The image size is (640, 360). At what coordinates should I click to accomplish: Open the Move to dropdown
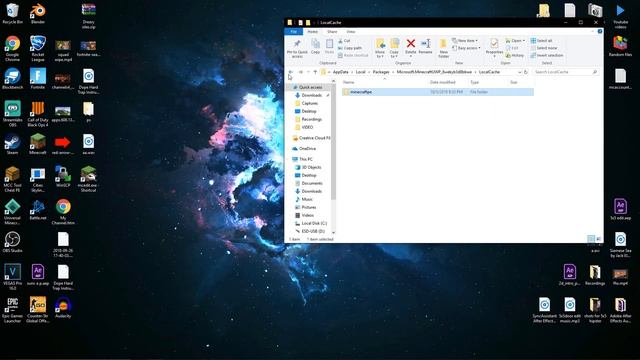(380, 48)
